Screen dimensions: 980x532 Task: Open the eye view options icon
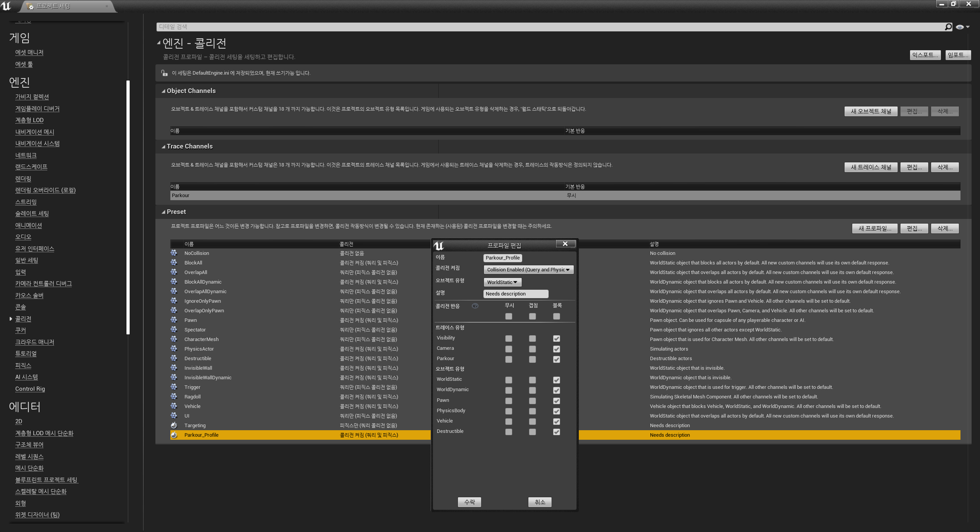click(x=959, y=27)
